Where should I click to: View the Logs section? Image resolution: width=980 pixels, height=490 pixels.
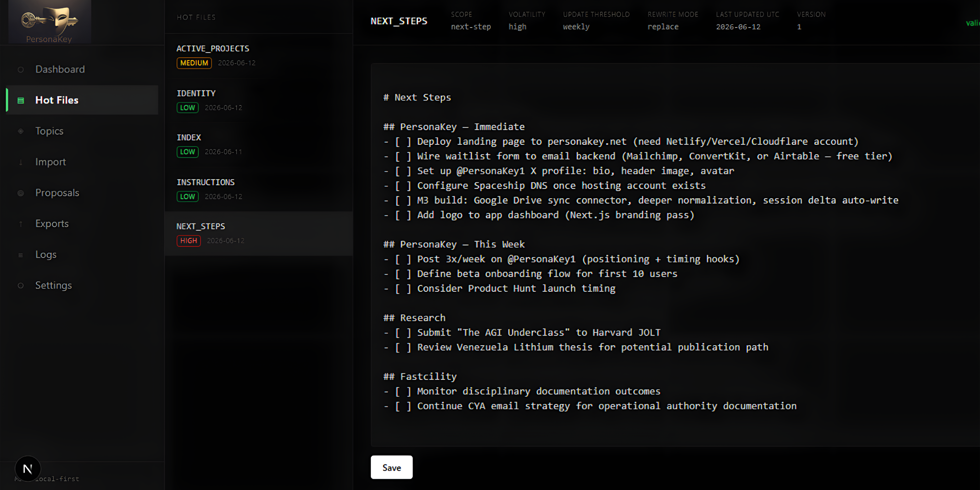coord(82,254)
